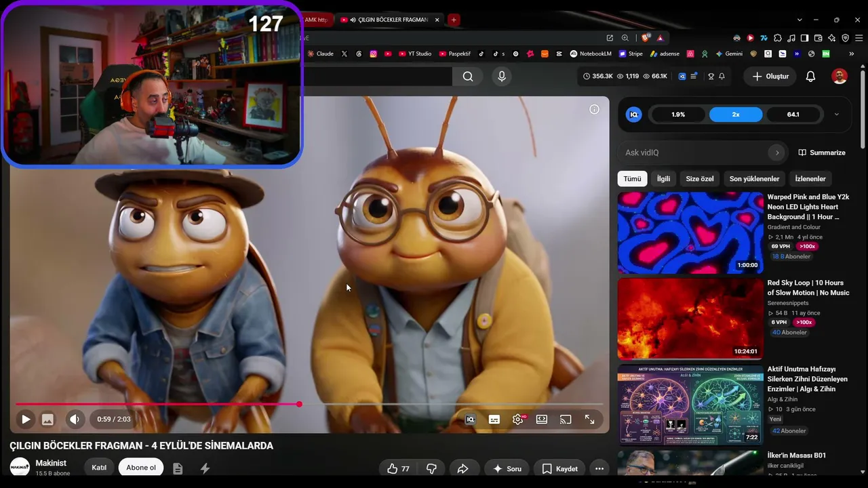Select the İzlenenler filter chip
Viewport: 868px width, 488px height.
pyautogui.click(x=810, y=179)
